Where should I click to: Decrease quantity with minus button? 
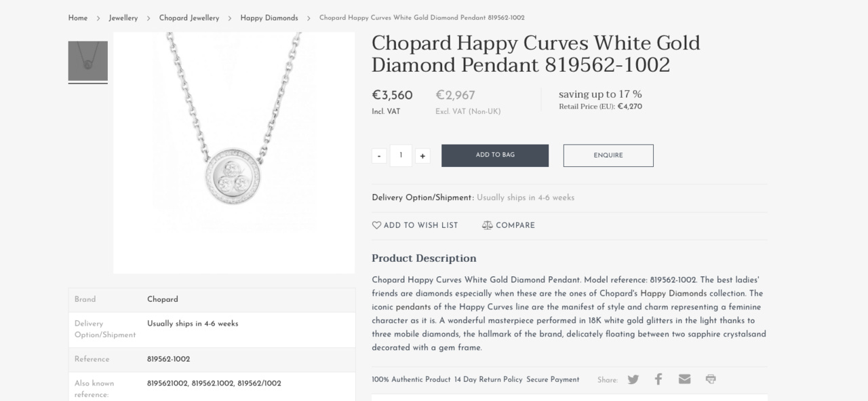point(379,156)
